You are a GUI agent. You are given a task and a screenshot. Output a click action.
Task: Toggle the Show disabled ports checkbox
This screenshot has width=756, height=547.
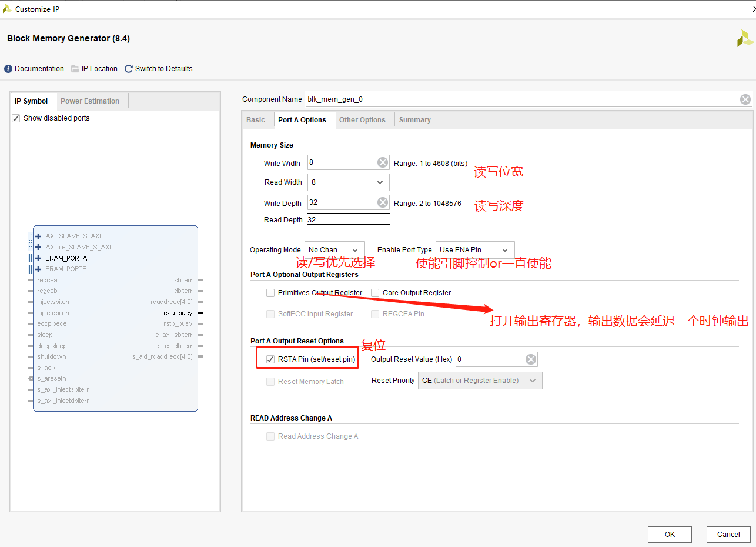tap(15, 118)
